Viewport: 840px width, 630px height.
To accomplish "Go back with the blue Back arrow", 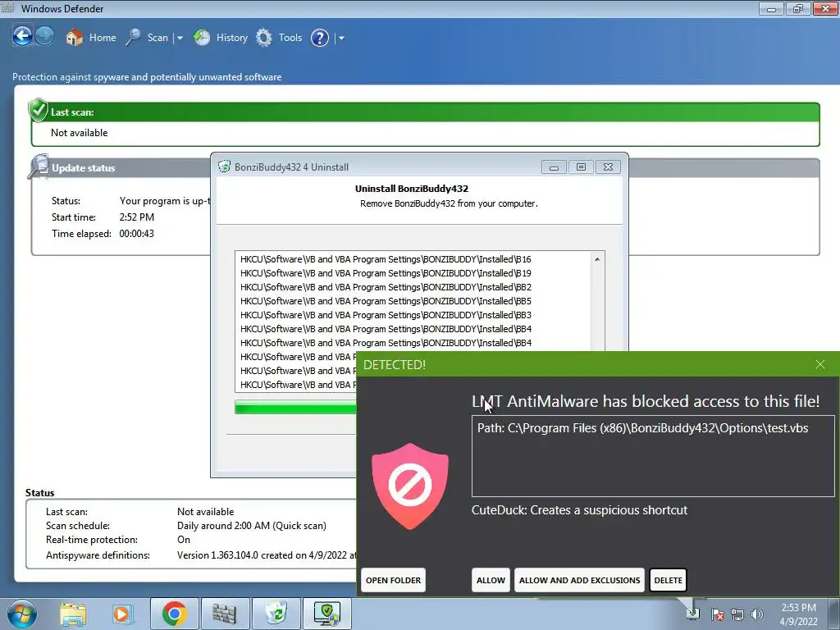I will (x=22, y=36).
